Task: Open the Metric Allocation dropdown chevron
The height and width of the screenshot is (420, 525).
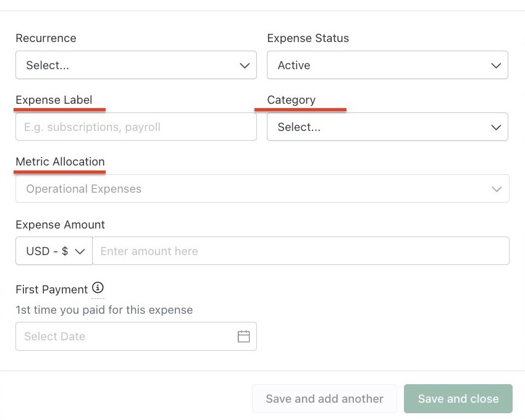Action: point(497,189)
